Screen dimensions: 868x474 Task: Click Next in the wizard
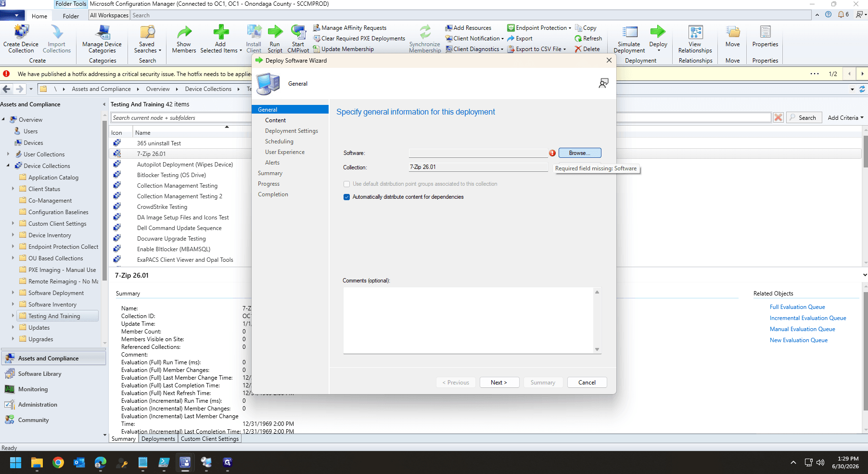499,383
